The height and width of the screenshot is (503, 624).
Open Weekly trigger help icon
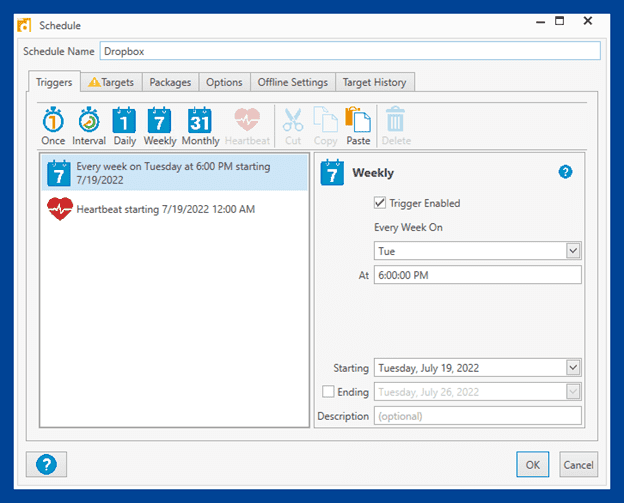[565, 172]
